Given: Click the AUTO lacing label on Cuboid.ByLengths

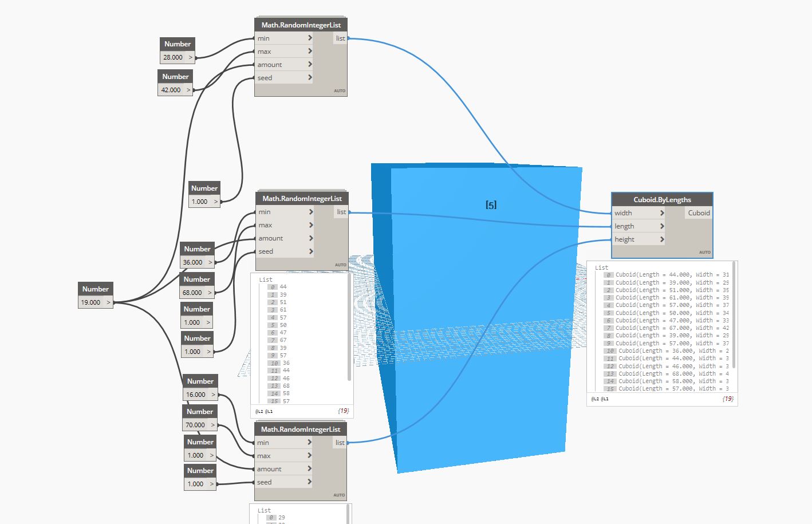Looking at the screenshot, I should point(704,253).
